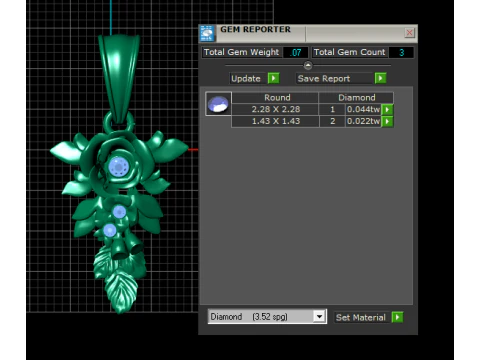Select the 2.28 X 2.28 size cell
The height and width of the screenshot is (360, 480).
pyautogui.click(x=275, y=109)
